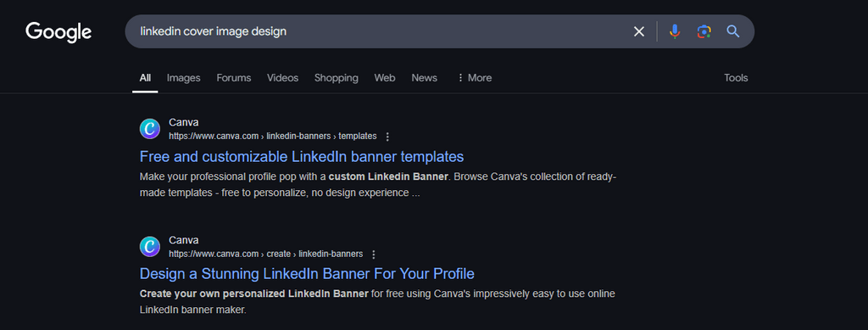The image size is (868, 330).
Task: Click the Google logo
Action: 58,32
